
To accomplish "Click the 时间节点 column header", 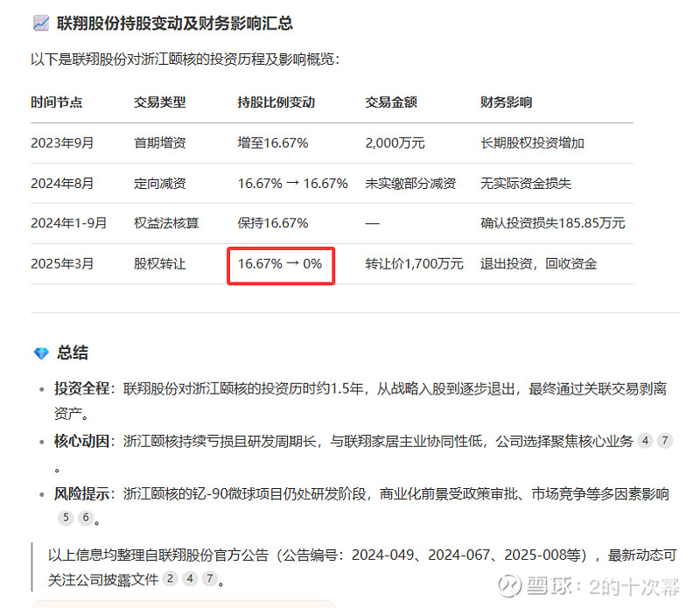I will click(57, 102).
